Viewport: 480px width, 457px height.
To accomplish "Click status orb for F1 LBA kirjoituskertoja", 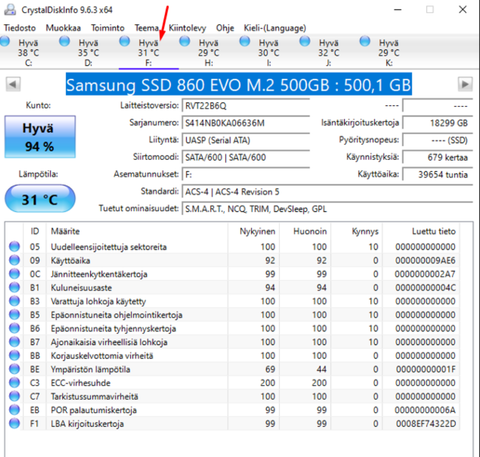I will [x=14, y=424].
